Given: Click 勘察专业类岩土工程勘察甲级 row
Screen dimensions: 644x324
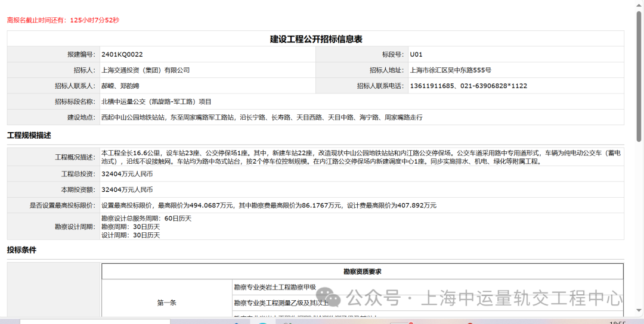Looking at the screenshot, I should pyautogui.click(x=428, y=287).
